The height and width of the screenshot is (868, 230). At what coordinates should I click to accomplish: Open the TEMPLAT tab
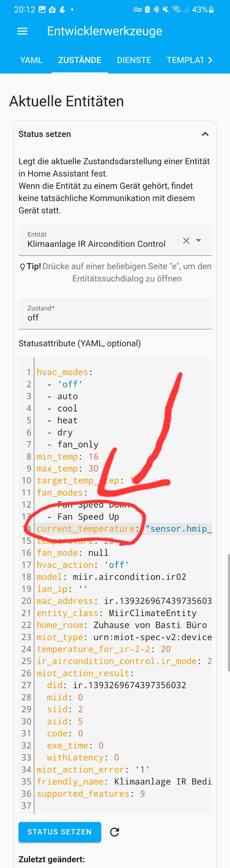[186, 60]
